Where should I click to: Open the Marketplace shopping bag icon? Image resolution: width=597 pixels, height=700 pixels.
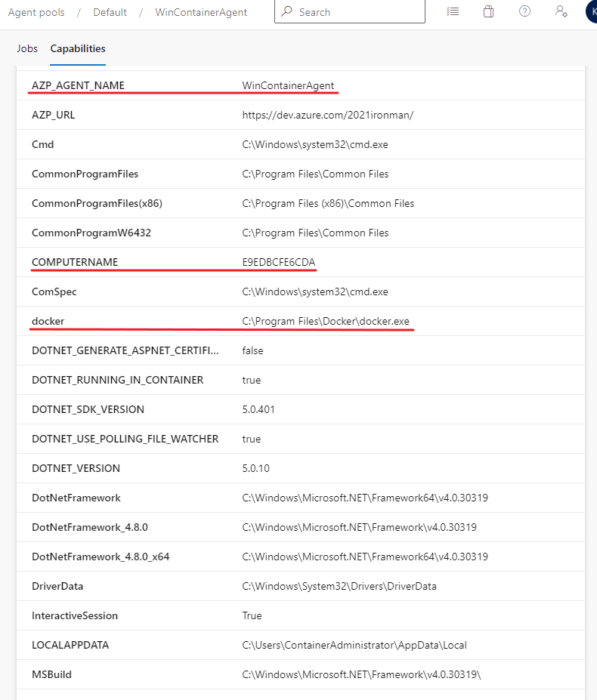[x=488, y=11]
